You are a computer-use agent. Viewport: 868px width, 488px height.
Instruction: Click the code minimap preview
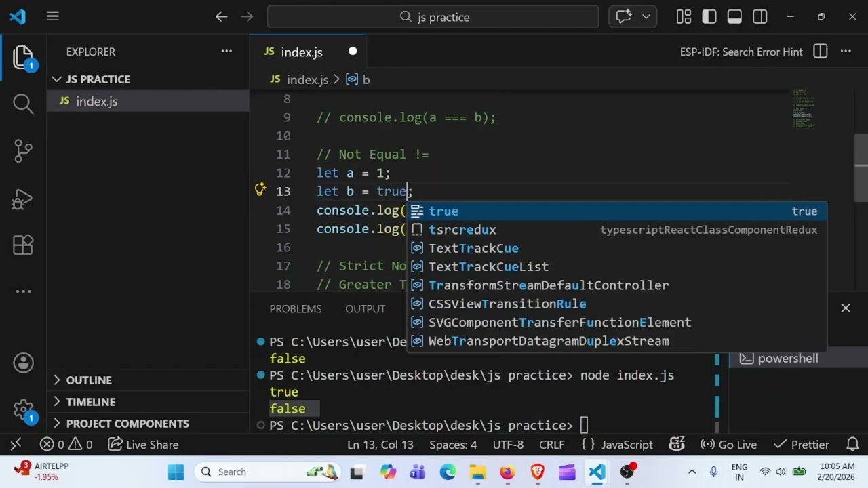[x=804, y=108]
